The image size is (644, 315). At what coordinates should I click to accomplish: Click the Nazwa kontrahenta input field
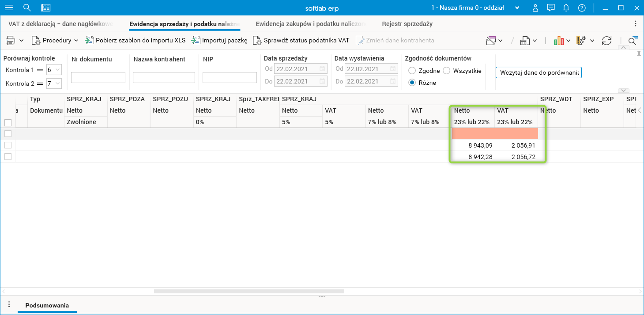[164, 78]
